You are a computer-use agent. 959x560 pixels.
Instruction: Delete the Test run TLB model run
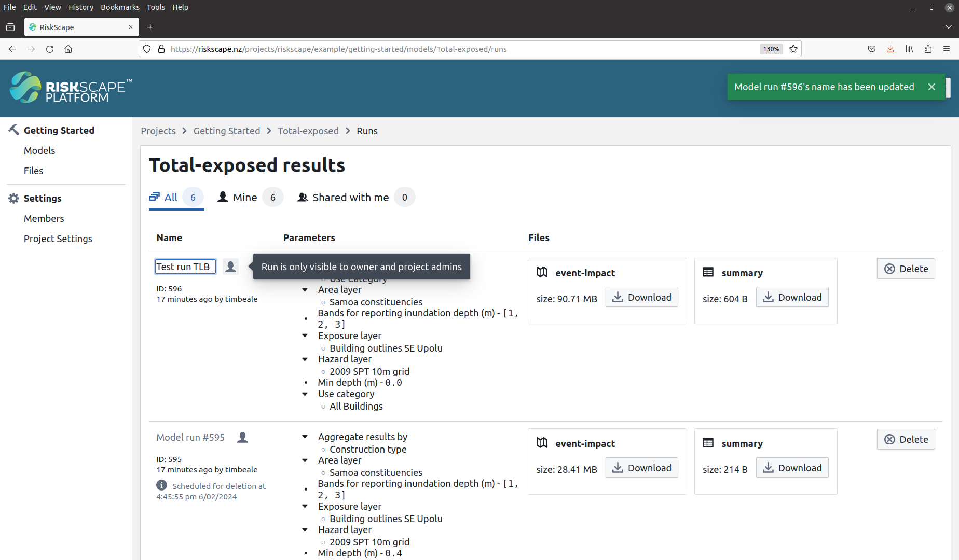[906, 269]
